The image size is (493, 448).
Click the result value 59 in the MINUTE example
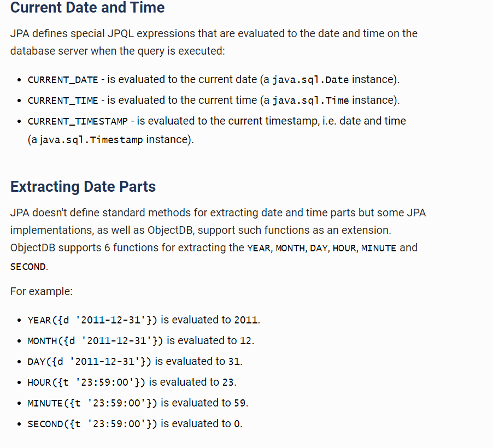(240, 403)
